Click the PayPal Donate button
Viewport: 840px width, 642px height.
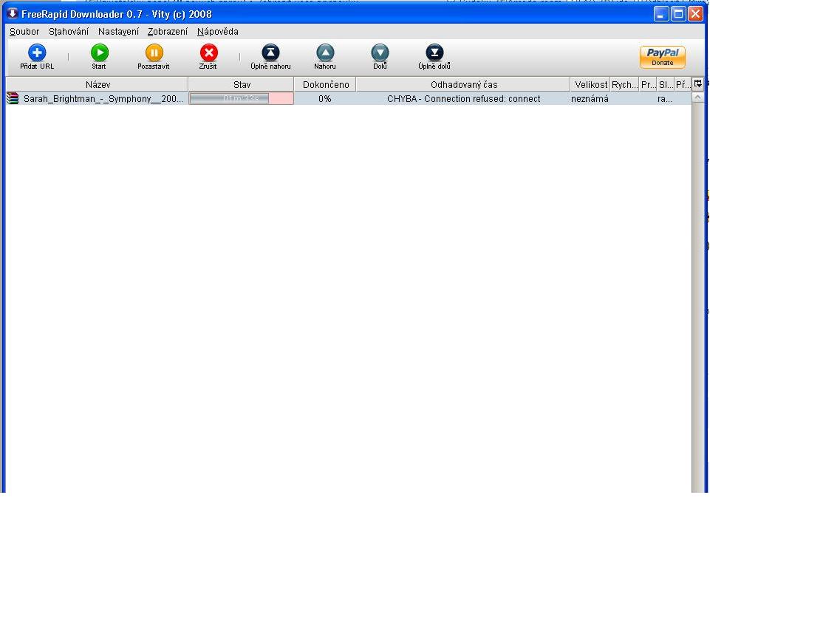click(x=662, y=57)
